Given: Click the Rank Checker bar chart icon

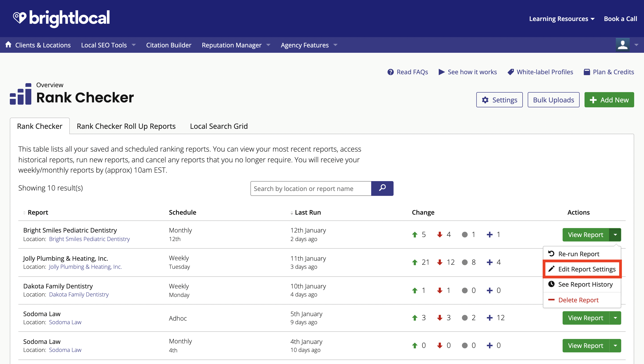Looking at the screenshot, I should coord(21,94).
